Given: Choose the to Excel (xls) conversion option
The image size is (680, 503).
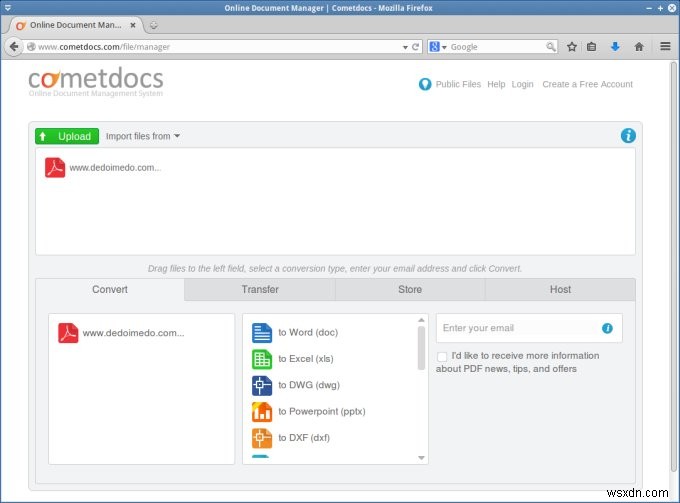Looking at the screenshot, I should (x=306, y=359).
